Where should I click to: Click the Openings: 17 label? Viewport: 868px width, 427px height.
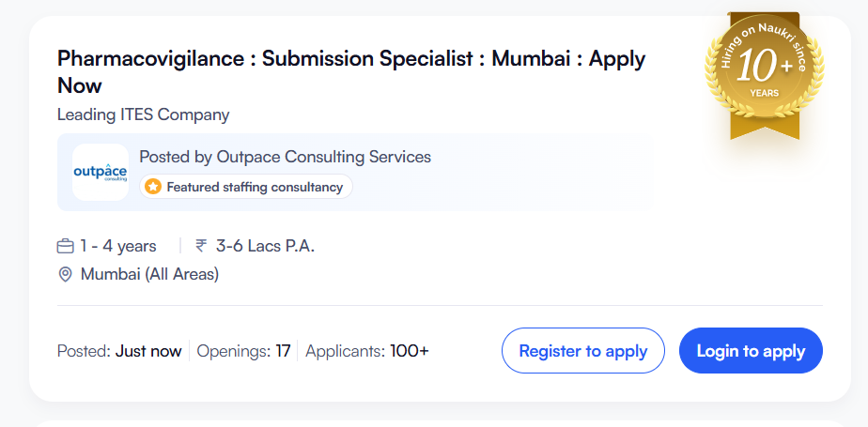(x=243, y=351)
